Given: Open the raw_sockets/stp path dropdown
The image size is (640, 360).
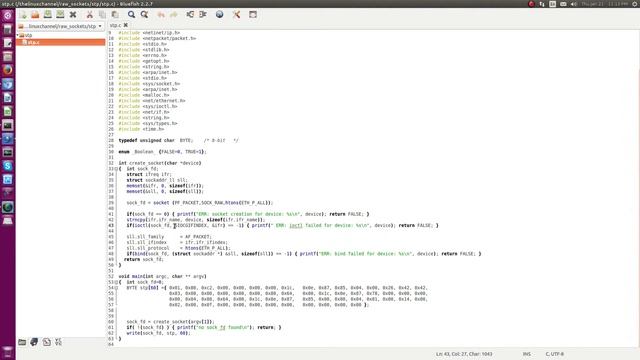Looking at the screenshot, I should tap(60, 26).
